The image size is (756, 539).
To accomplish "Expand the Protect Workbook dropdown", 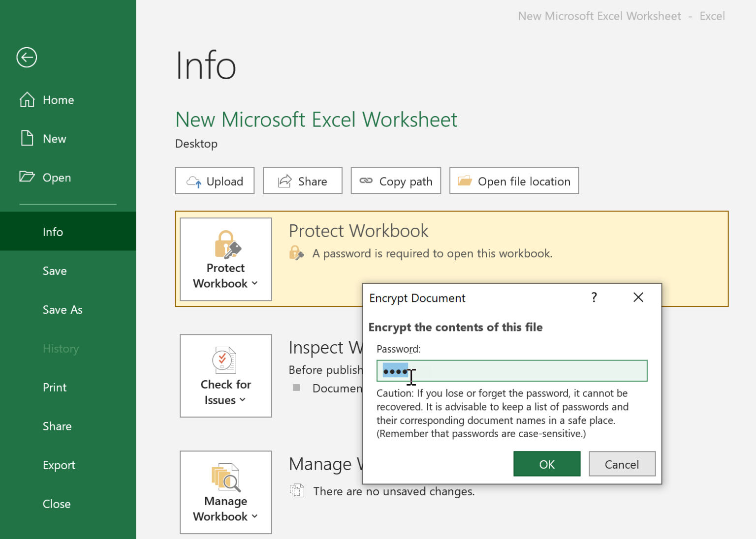I will [255, 283].
